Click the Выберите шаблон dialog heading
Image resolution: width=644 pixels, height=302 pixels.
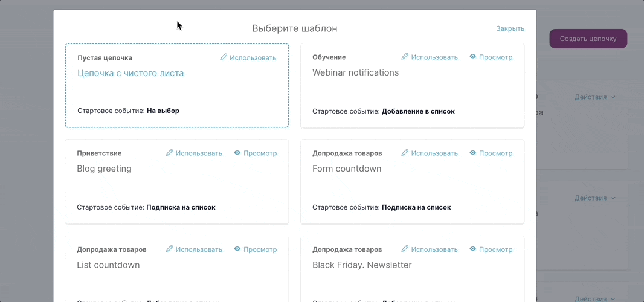pos(294,29)
